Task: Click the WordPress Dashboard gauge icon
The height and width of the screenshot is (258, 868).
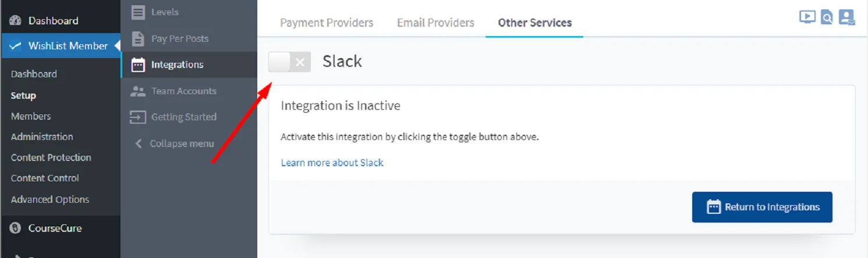Action: click(16, 20)
